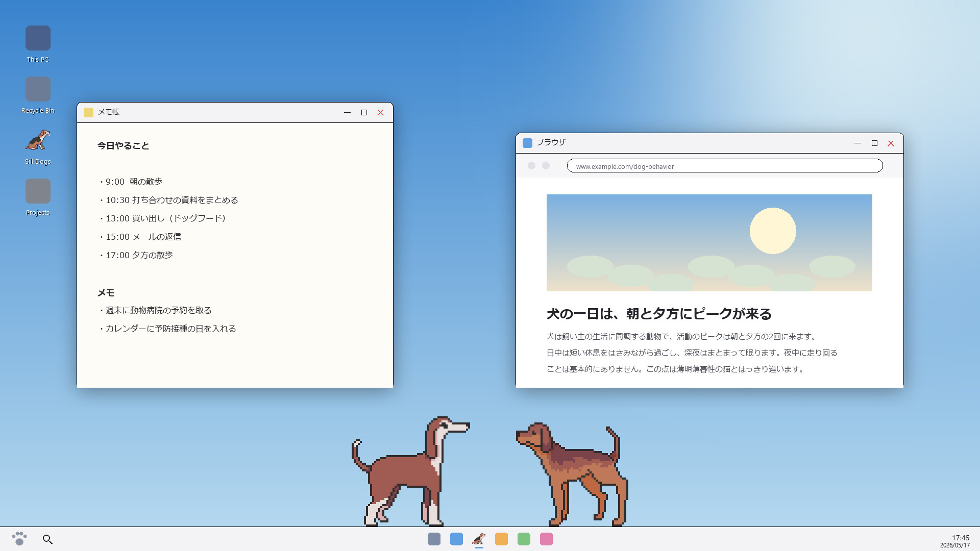
Task: Click the paragraph line starting 犬は飼い主の生活に同調
Action: 682,337
